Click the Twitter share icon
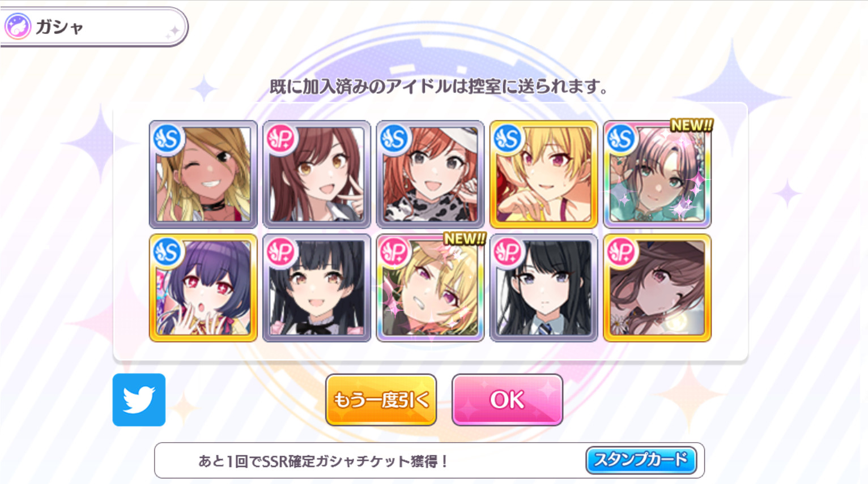The image size is (868, 484). (139, 400)
